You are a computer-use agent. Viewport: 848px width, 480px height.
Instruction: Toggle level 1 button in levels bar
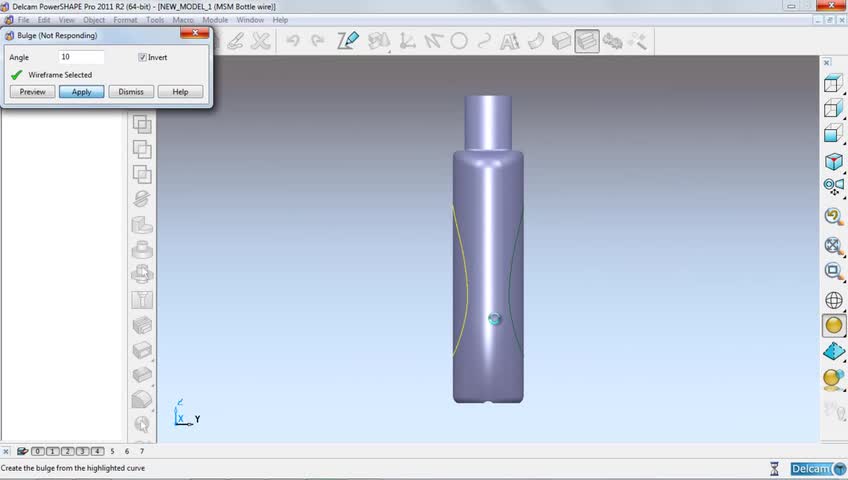(52, 451)
